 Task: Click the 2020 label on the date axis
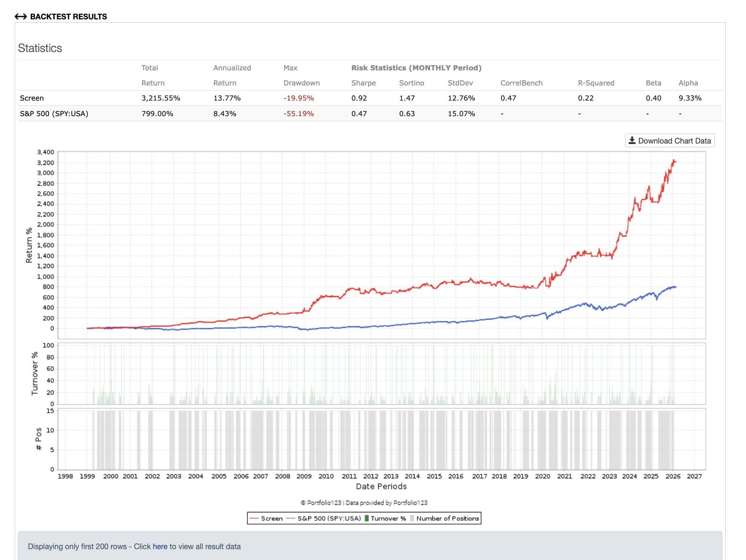(543, 476)
